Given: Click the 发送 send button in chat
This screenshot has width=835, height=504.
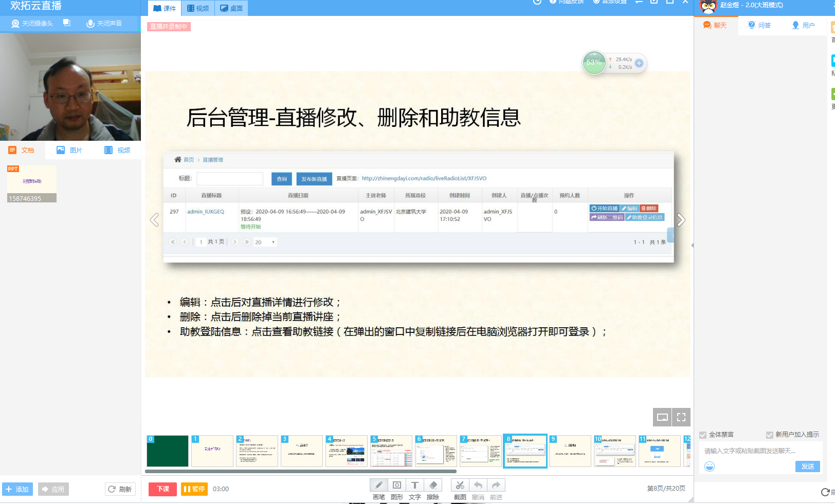Looking at the screenshot, I should coord(807,466).
